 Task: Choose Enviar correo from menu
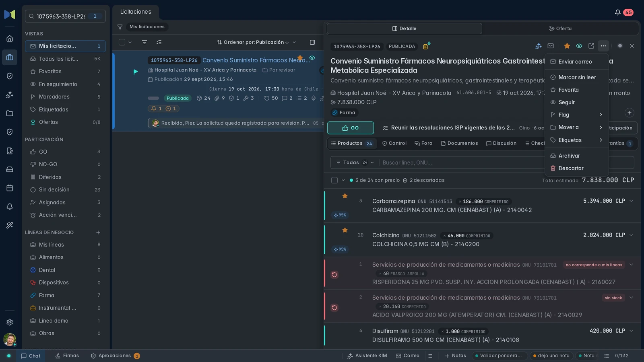pos(576,62)
